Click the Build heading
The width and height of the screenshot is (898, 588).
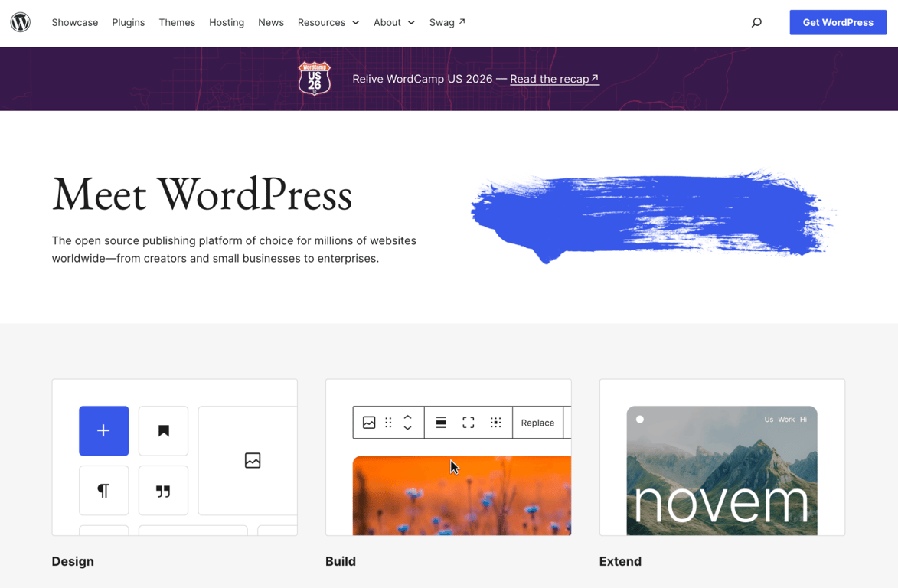tap(341, 561)
